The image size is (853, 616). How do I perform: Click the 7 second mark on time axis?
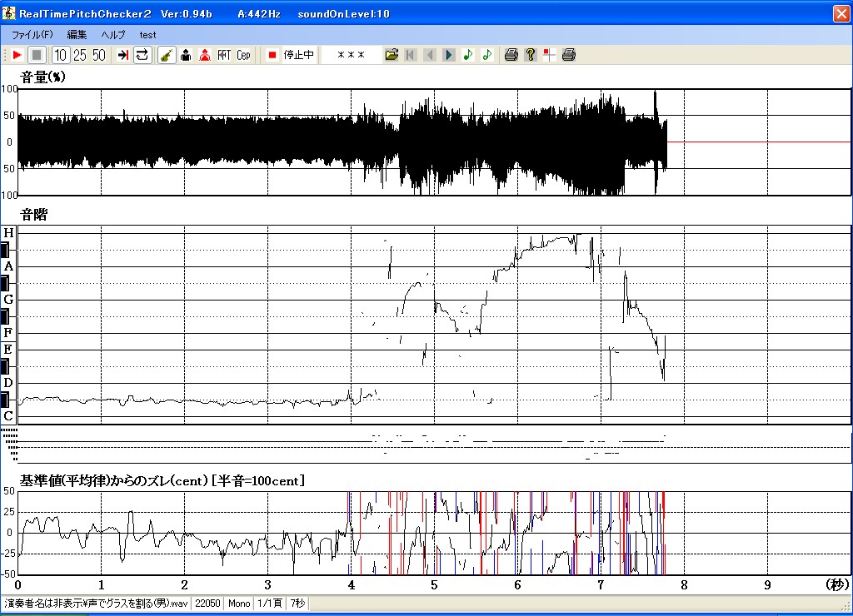601,585
